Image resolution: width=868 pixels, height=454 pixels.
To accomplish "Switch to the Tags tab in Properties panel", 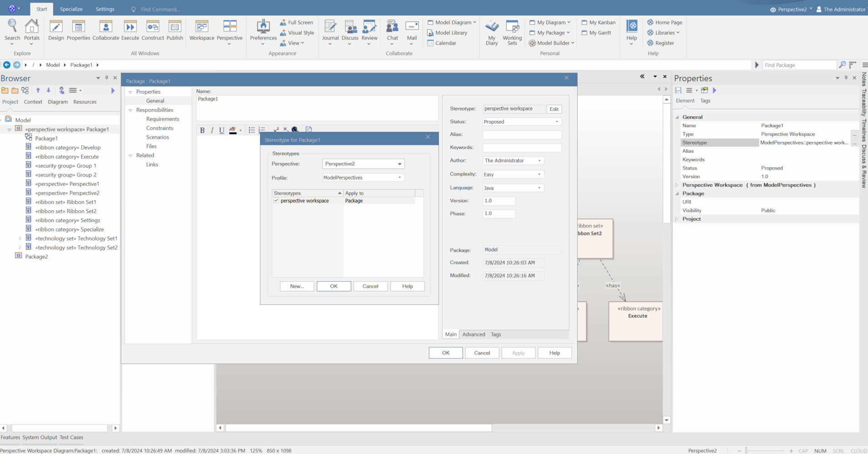I will [x=705, y=101].
